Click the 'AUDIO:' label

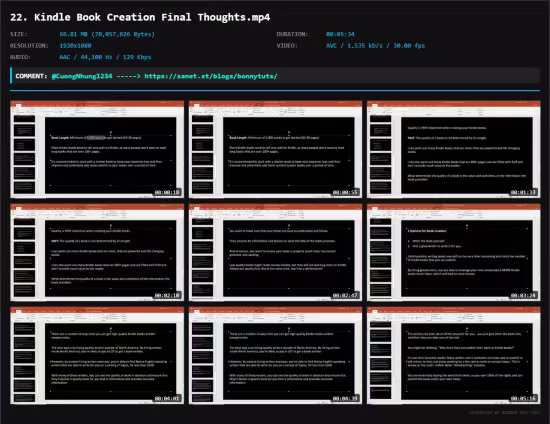click(x=20, y=57)
